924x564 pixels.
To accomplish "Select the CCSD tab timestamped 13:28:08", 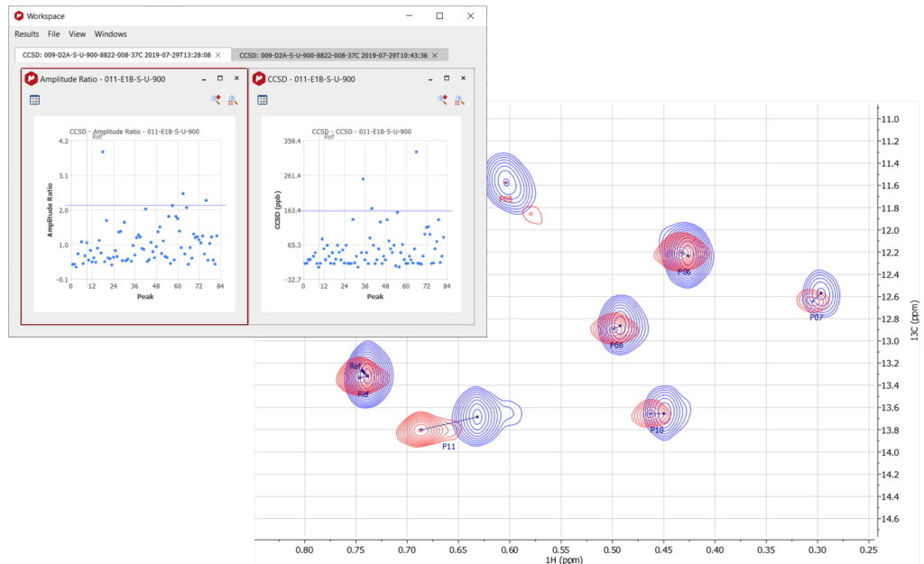I will coord(116,55).
